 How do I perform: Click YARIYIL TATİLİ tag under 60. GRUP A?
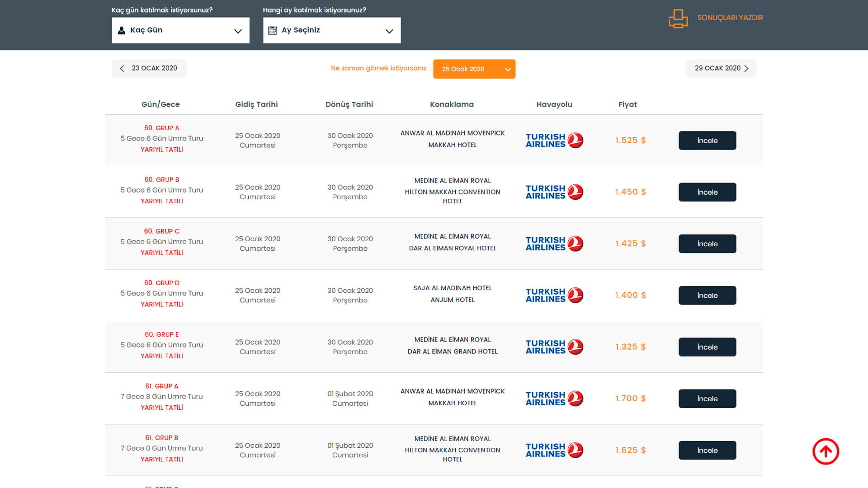(162, 150)
